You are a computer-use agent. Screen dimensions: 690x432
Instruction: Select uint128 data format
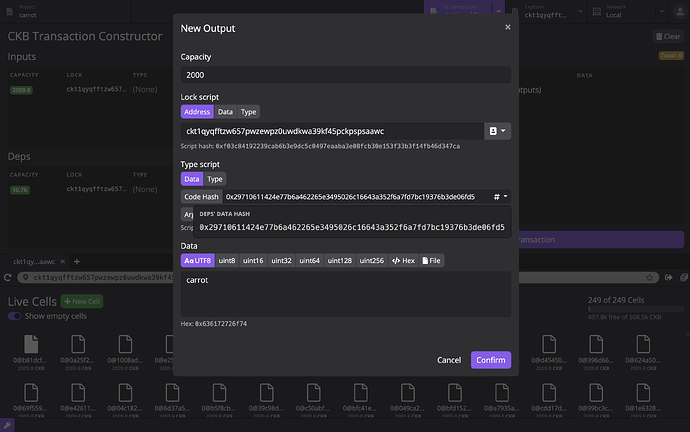(x=339, y=260)
